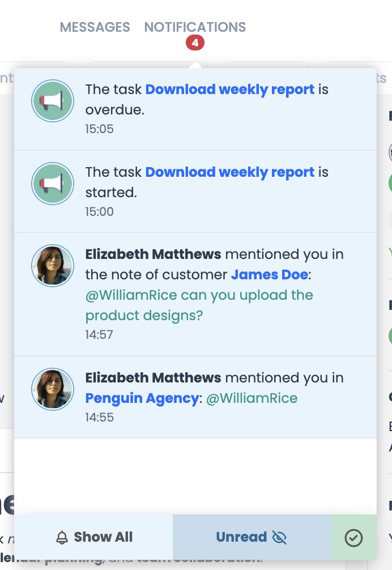Select the 15:05 overdue task notification timestamp
The height and width of the screenshot is (570, 392).
coord(99,129)
